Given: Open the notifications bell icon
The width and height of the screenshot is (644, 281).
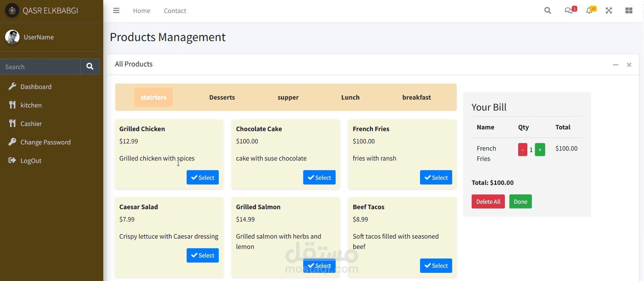Looking at the screenshot, I should coord(590,11).
